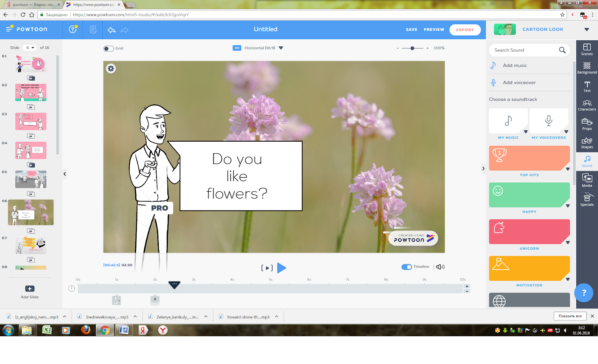Open Excel from the taskbar

pyautogui.click(x=47, y=330)
